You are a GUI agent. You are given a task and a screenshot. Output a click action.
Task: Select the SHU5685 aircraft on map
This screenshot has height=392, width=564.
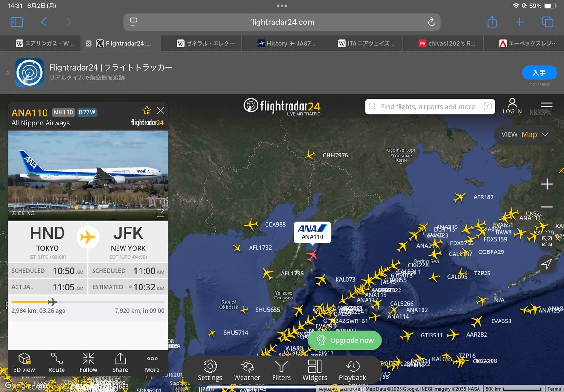pyautogui.click(x=243, y=310)
